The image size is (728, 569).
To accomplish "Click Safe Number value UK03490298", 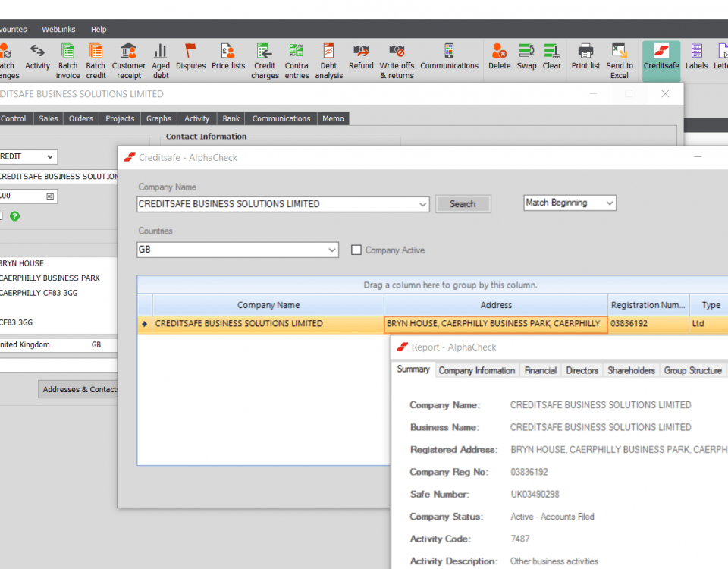I will click(535, 494).
